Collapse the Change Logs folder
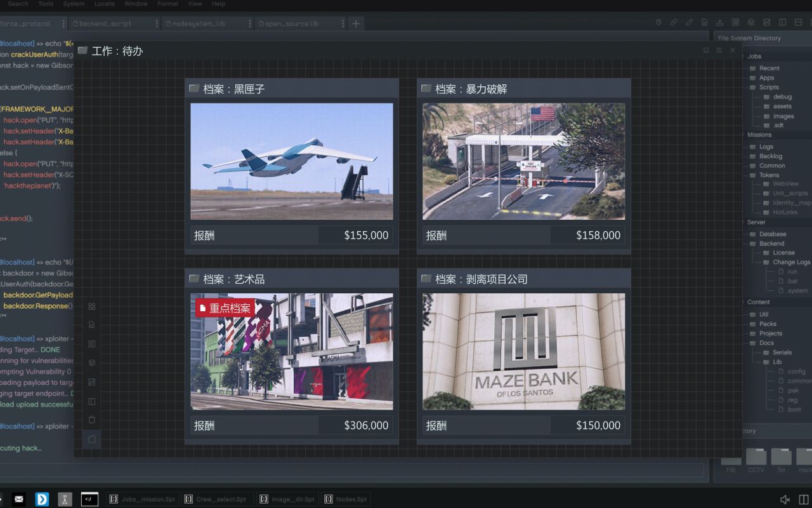 coord(787,262)
